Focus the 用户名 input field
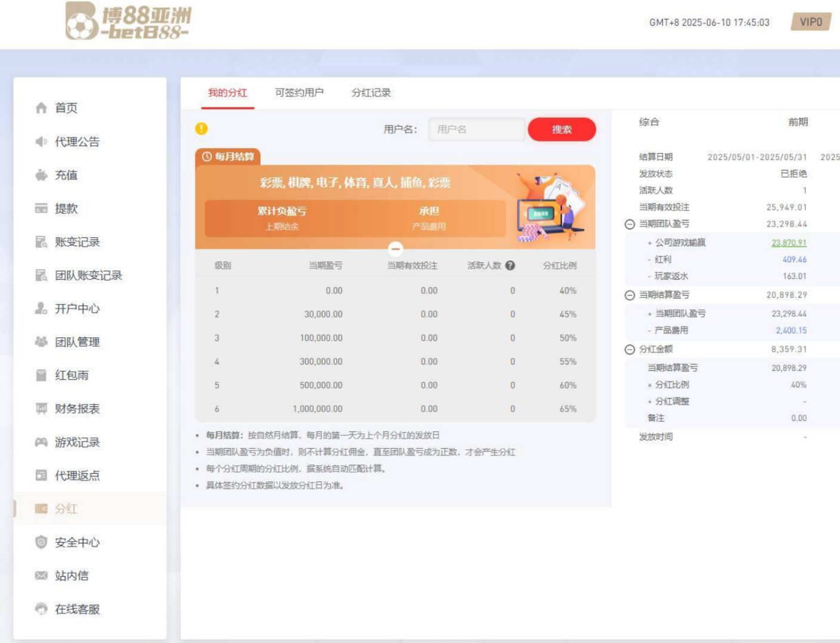This screenshot has width=840, height=643. [476, 129]
